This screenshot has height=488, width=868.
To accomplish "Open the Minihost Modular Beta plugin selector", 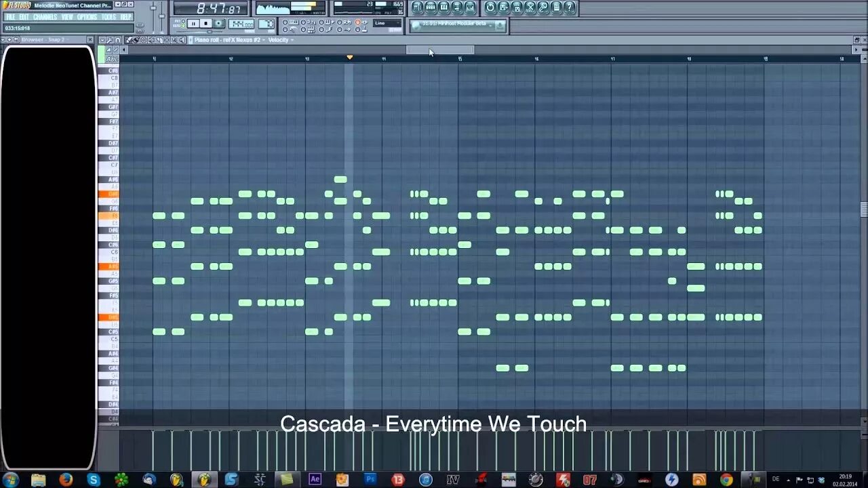I will point(455,26).
